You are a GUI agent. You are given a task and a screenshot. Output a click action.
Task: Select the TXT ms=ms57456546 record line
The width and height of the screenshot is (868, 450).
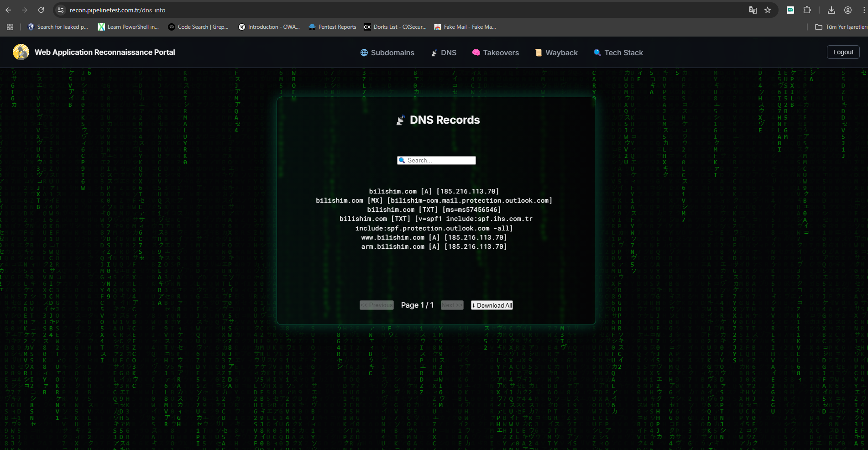(434, 209)
